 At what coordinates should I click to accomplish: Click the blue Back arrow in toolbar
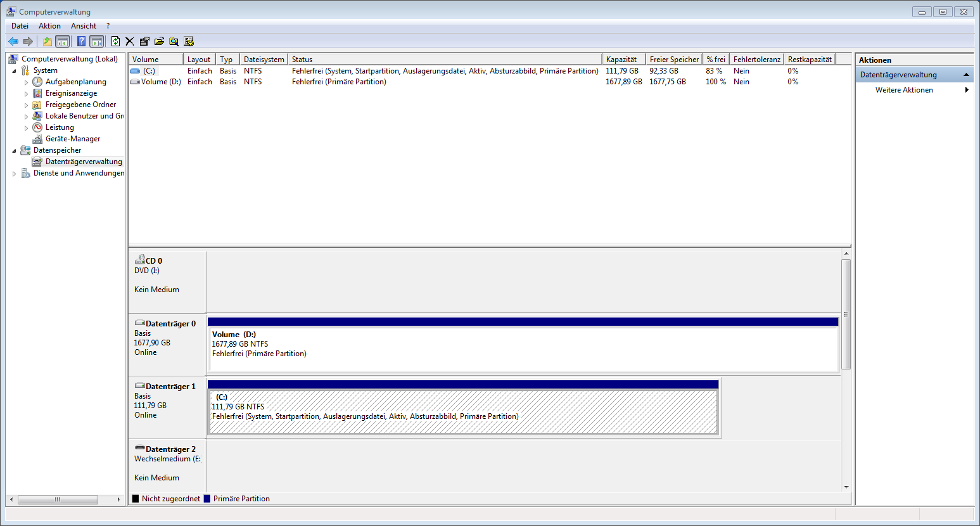coord(13,41)
